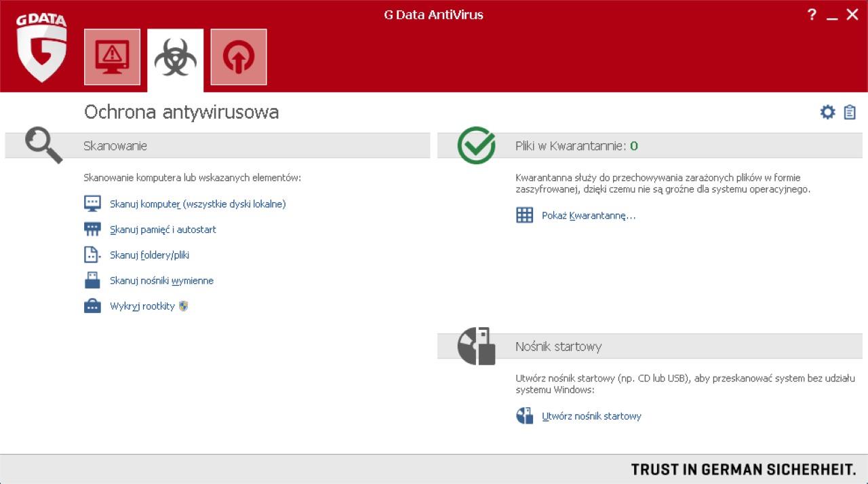Click the magnifying glass Skanowanie icon
This screenshot has height=484, width=868.
pyautogui.click(x=43, y=145)
